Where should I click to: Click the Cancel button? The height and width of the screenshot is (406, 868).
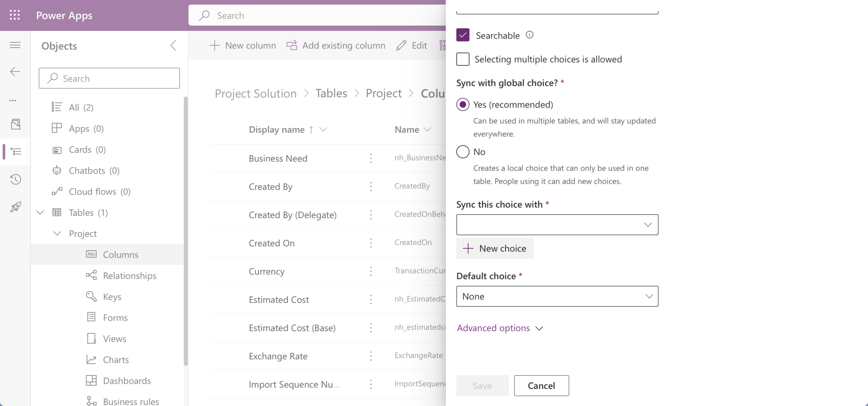[541, 386]
